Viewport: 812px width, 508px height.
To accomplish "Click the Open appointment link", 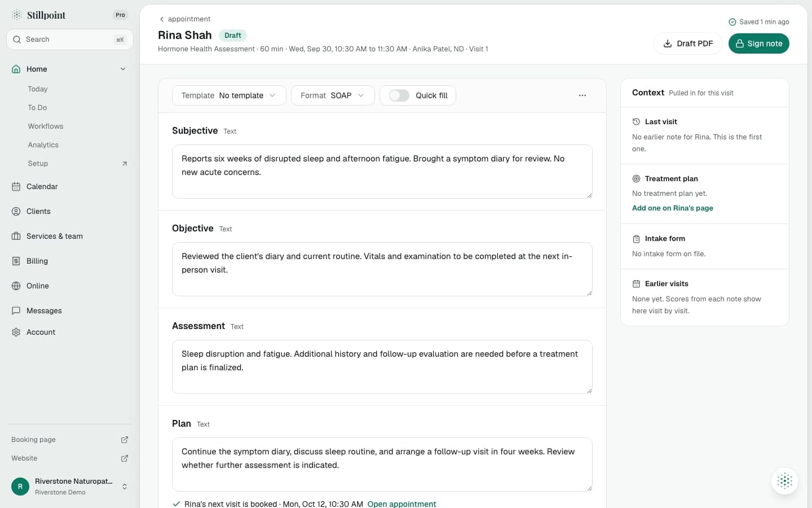I will coord(402,503).
